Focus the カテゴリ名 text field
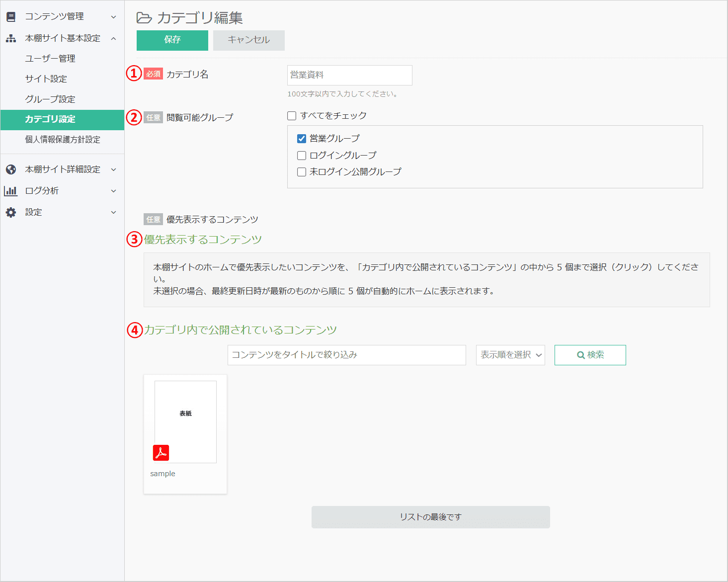 coord(349,75)
